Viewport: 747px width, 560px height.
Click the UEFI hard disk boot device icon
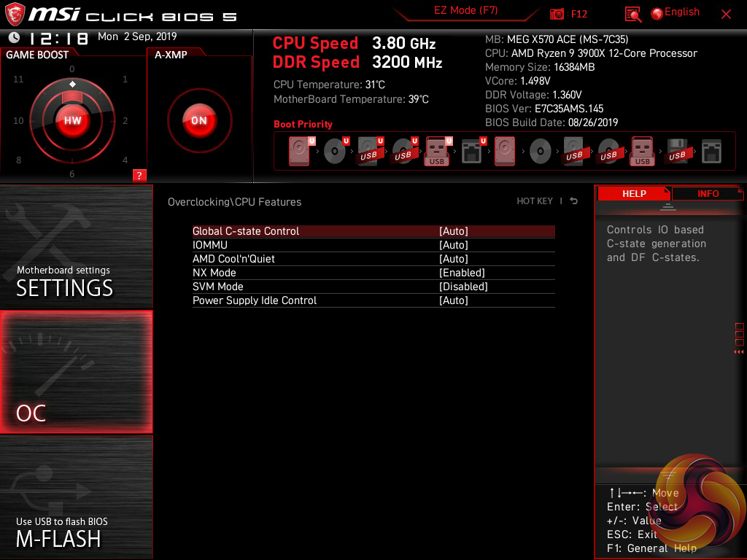300,152
